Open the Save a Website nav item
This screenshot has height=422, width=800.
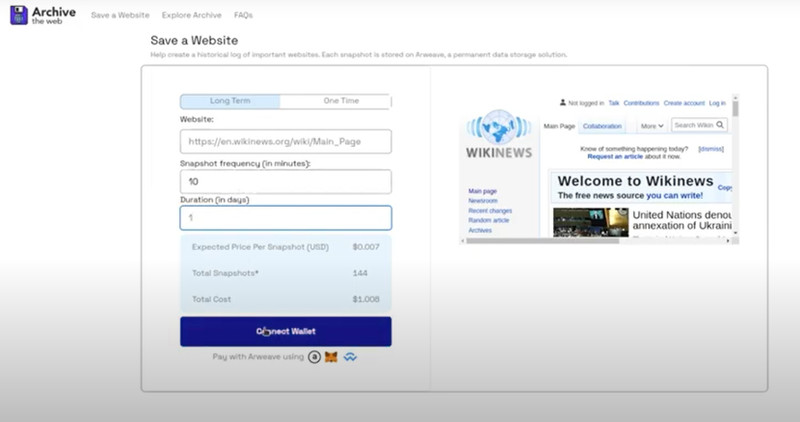tap(120, 15)
